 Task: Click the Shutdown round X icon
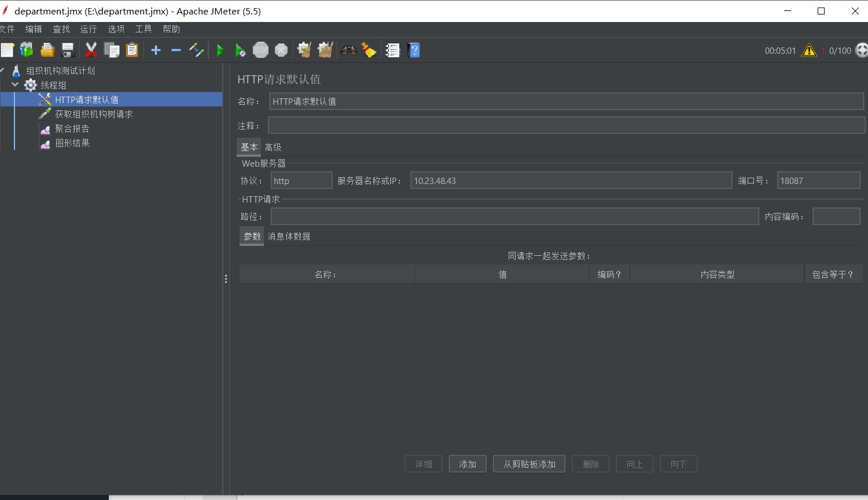click(281, 50)
